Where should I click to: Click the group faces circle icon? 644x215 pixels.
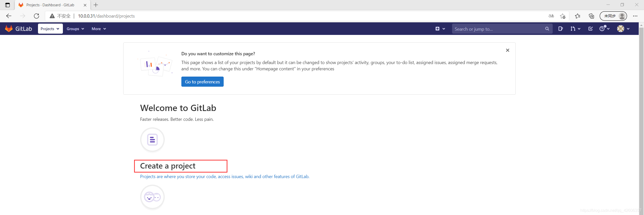click(152, 197)
